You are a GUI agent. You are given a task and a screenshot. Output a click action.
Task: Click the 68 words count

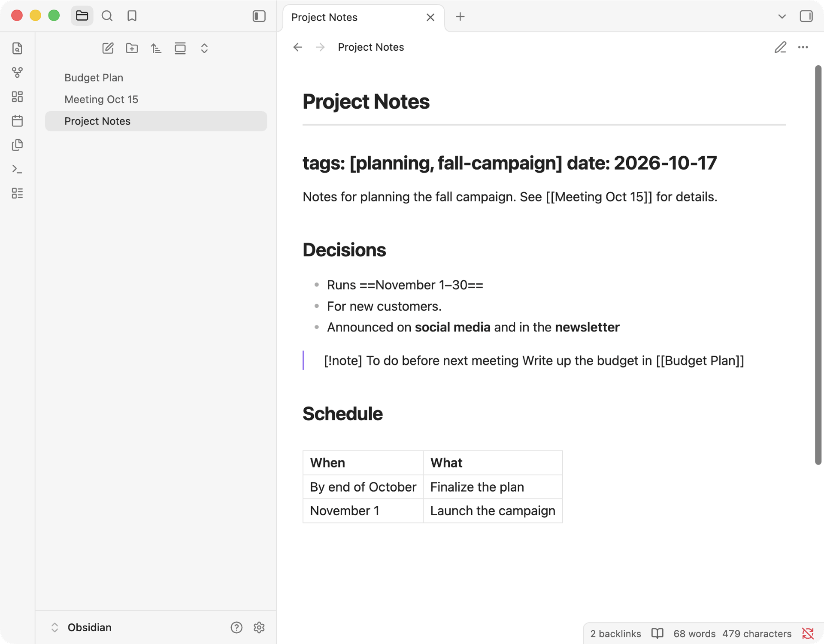(694, 633)
